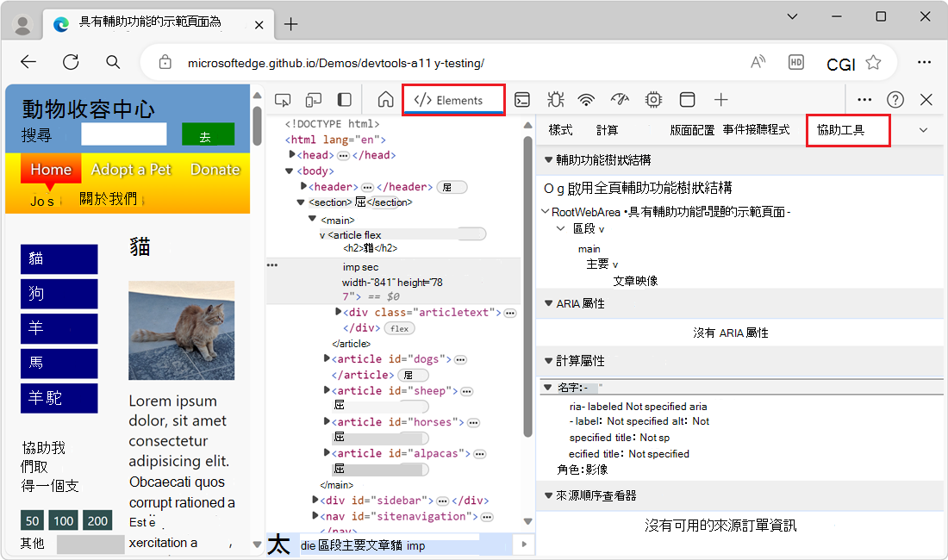This screenshot has height=560, width=948.
Task: Add more tools with plus icon
Action: [721, 100]
